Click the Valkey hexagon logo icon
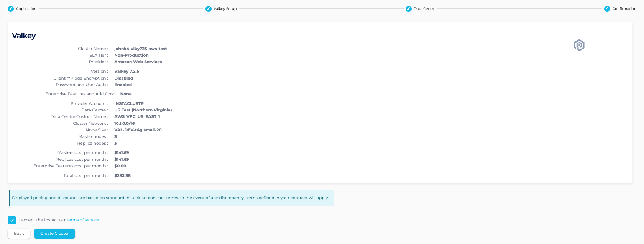 (579, 45)
